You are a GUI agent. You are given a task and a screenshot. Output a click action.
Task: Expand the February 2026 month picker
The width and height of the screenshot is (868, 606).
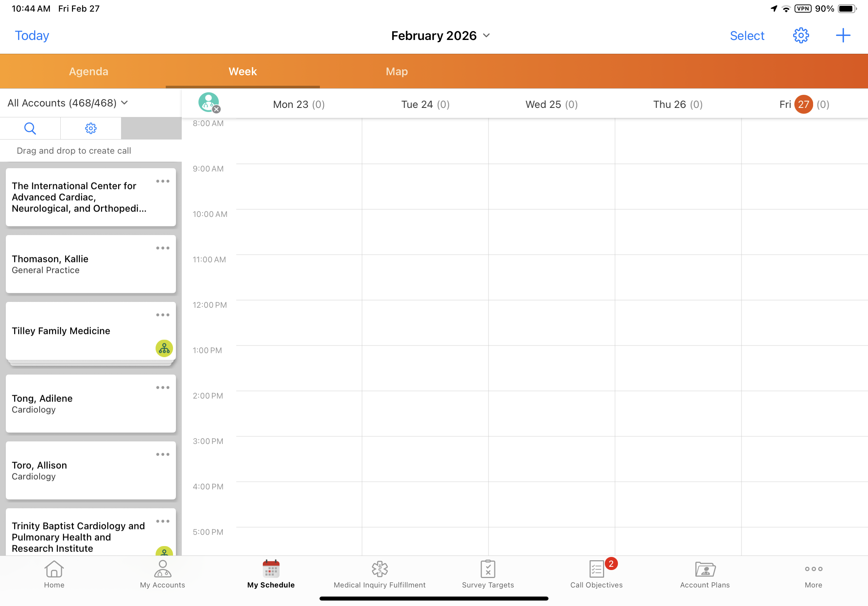[x=441, y=36]
